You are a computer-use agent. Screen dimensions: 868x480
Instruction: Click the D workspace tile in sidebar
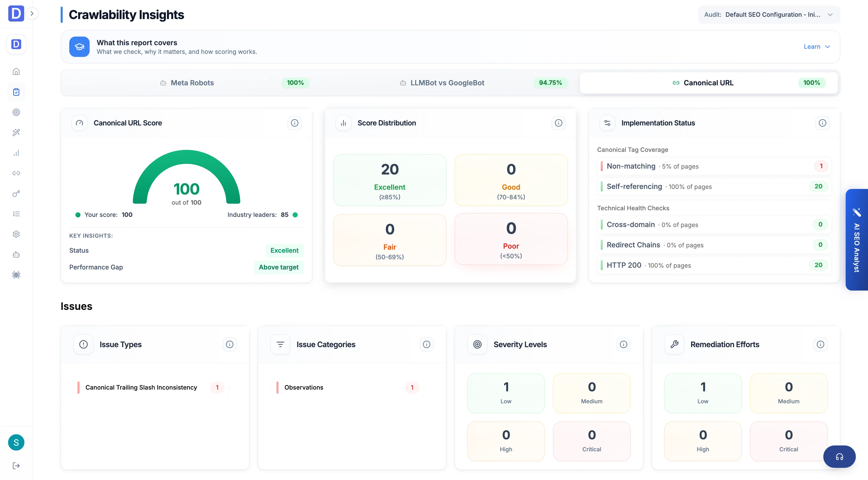[x=16, y=44]
